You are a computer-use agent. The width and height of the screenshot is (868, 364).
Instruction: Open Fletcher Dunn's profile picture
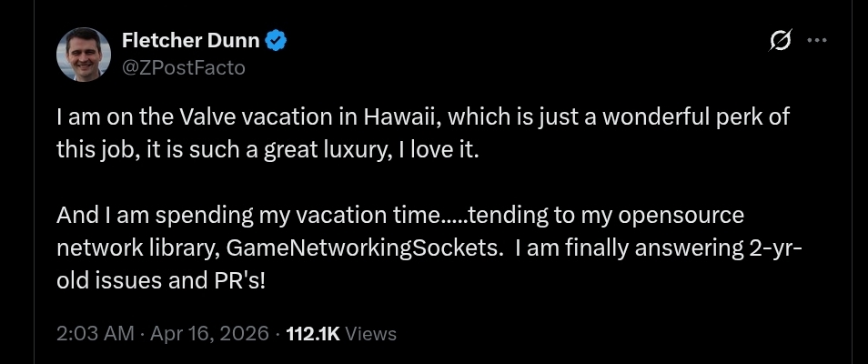84,54
